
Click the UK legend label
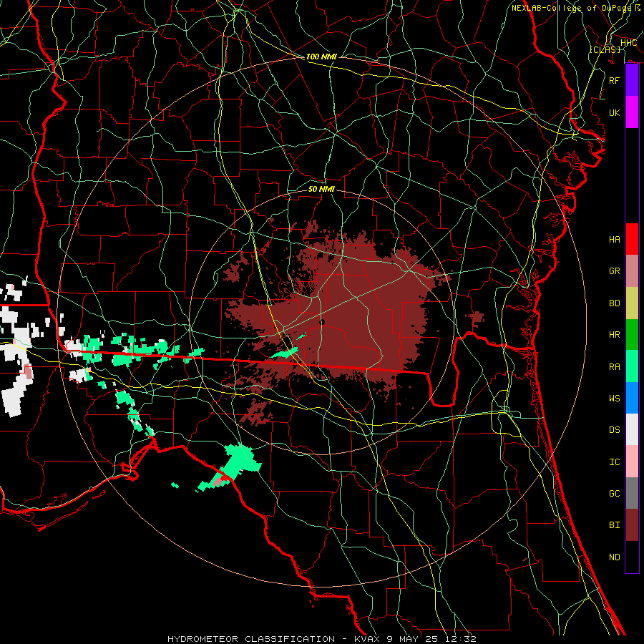615,112
